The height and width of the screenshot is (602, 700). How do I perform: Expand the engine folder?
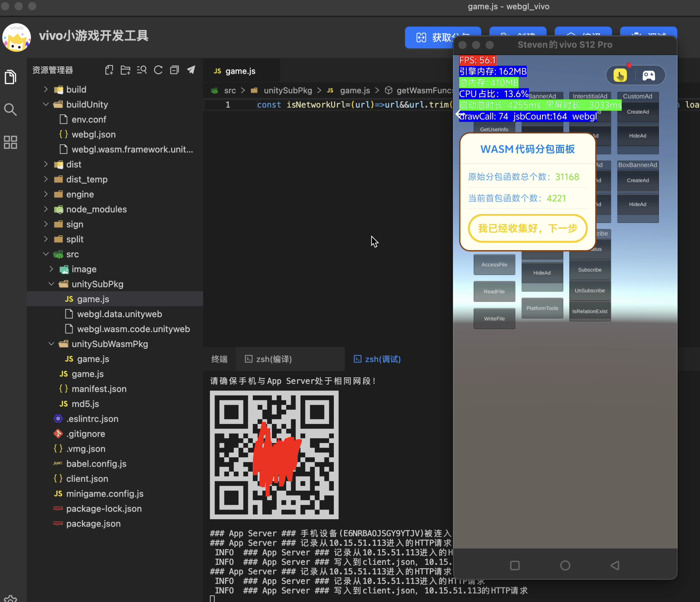click(46, 194)
